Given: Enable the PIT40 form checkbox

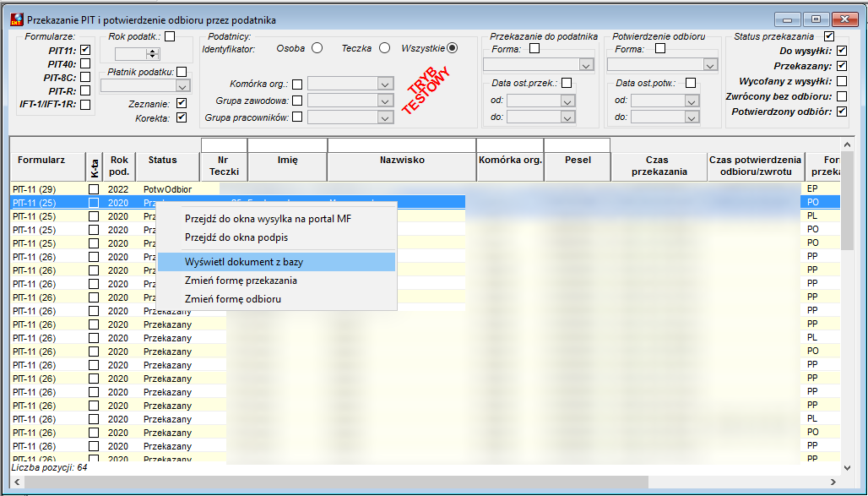Looking at the screenshot, I should tap(85, 63).
